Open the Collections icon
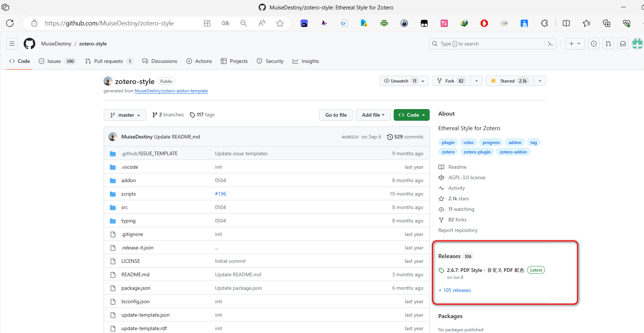 point(607,23)
